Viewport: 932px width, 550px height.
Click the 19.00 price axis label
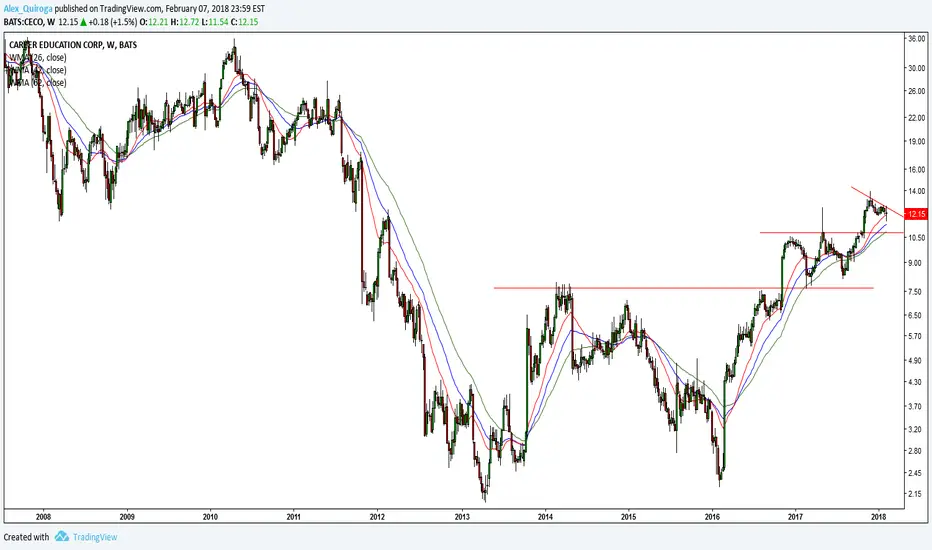click(x=917, y=142)
